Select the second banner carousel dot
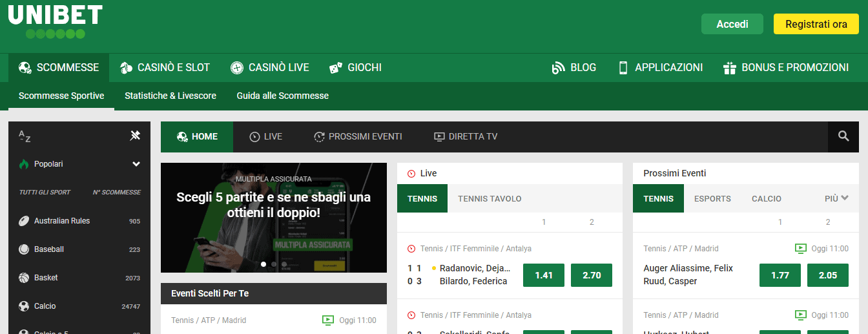Screen dimensions: 868x334 [x=274, y=264]
